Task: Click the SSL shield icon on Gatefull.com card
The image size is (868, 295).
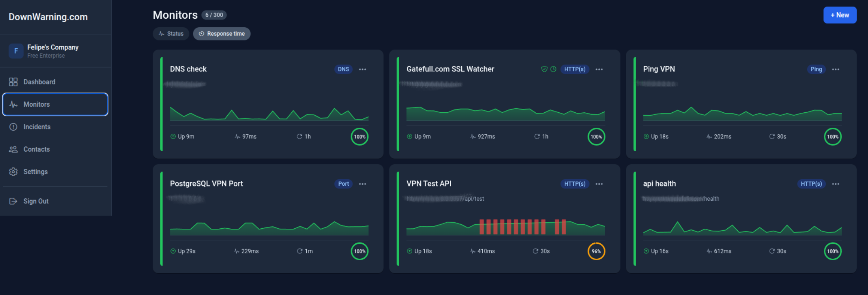Action: point(544,69)
